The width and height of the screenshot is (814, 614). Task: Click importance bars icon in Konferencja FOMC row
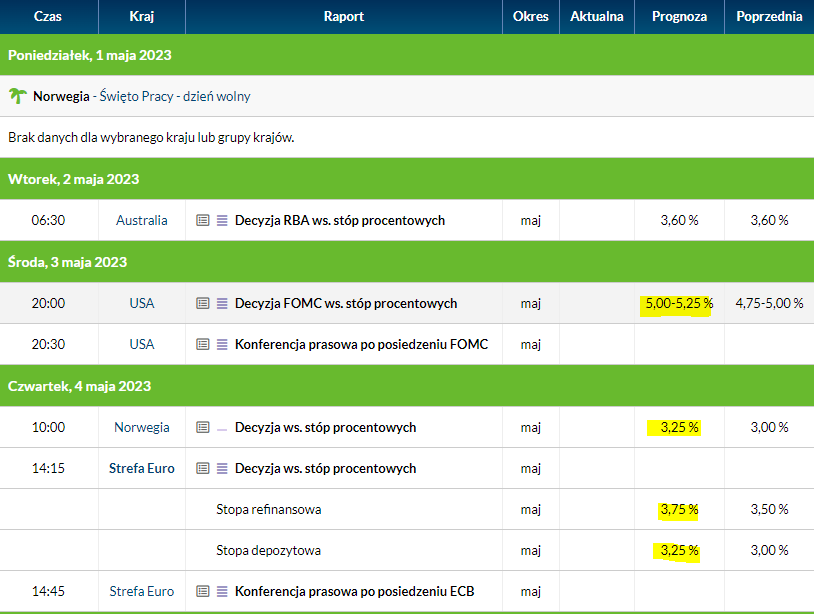pyautogui.click(x=222, y=344)
